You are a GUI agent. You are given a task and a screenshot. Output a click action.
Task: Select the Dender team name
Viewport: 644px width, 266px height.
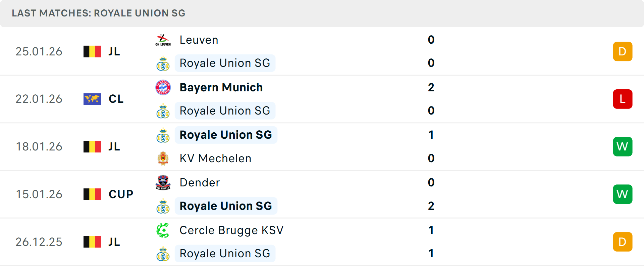[200, 182]
